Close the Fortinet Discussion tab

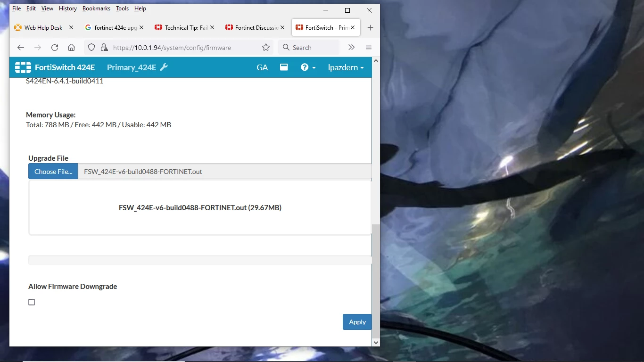(x=282, y=28)
